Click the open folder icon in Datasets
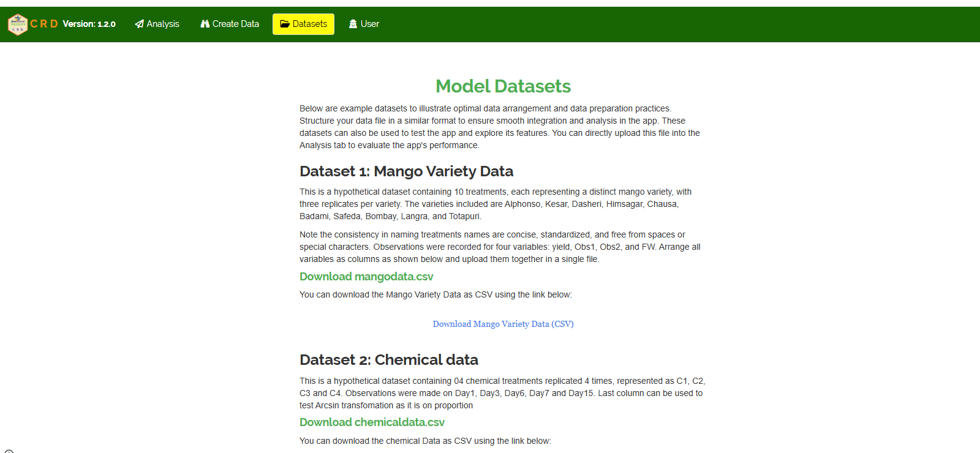The width and height of the screenshot is (980, 453). (x=285, y=24)
